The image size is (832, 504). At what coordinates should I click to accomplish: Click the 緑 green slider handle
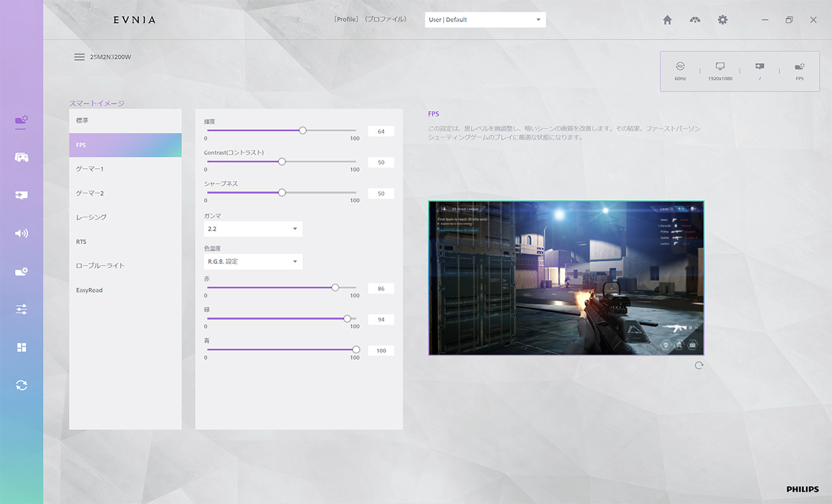(x=347, y=319)
